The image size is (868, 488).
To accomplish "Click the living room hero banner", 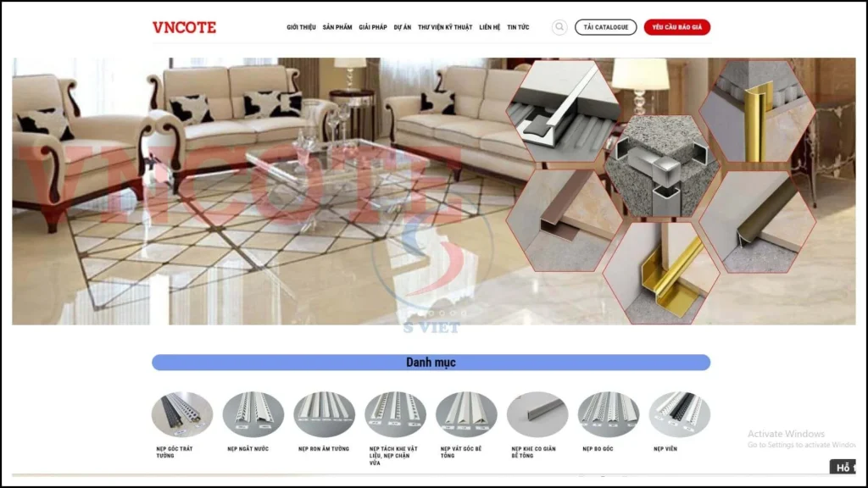I will (434, 191).
